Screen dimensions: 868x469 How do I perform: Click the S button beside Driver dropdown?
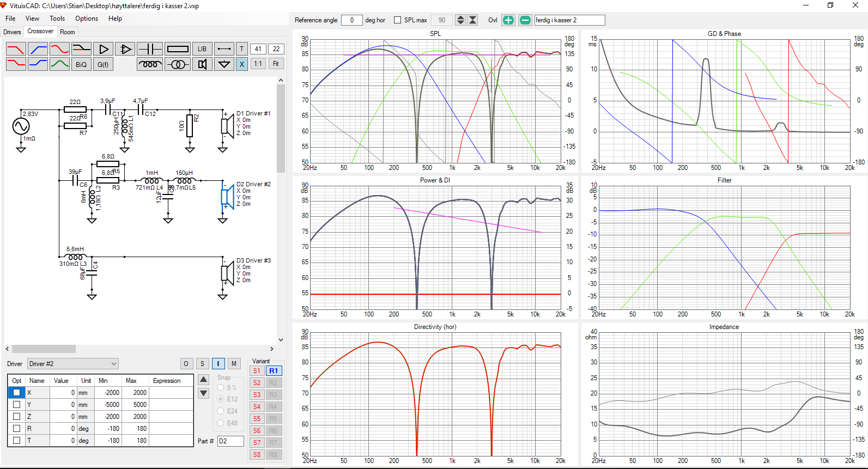[x=202, y=364]
